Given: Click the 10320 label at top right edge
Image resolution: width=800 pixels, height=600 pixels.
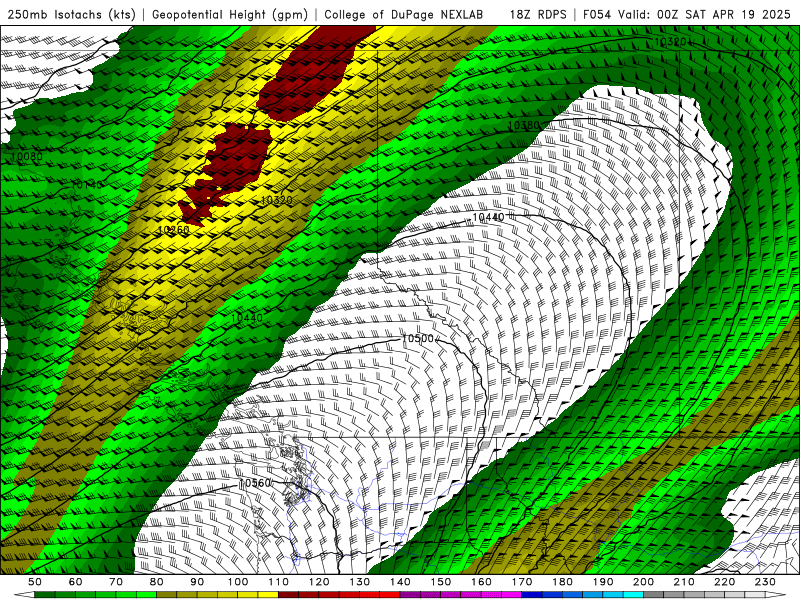Looking at the screenshot, I should 669,42.
